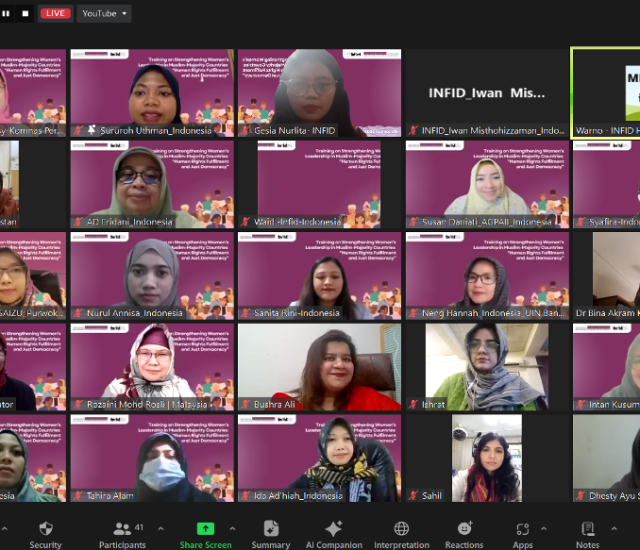Open the Notes icon

588,529
